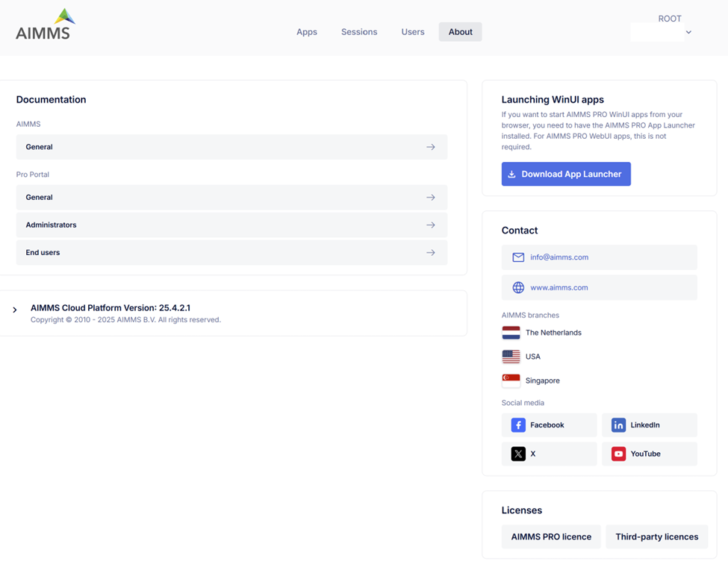Click the ROOT environment label
This screenshot has width=728, height=567.
pyautogui.click(x=670, y=19)
